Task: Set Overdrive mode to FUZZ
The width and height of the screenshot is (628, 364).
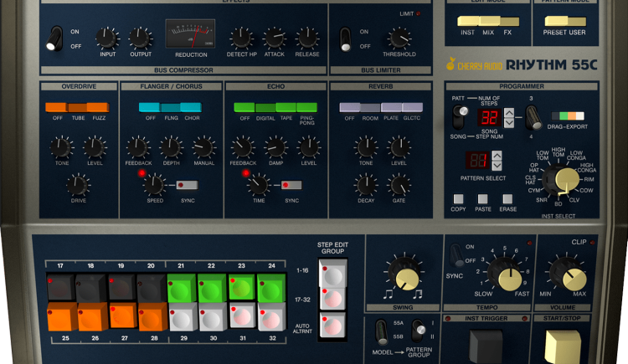Action: point(98,107)
